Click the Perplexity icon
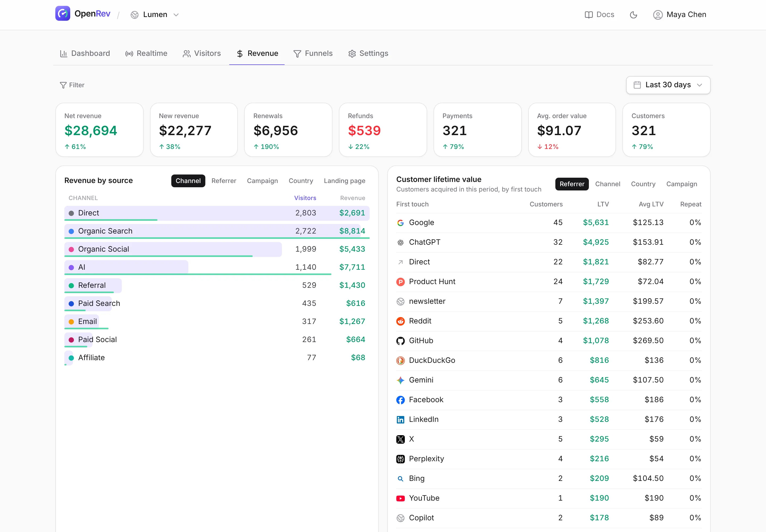 [x=400, y=459]
